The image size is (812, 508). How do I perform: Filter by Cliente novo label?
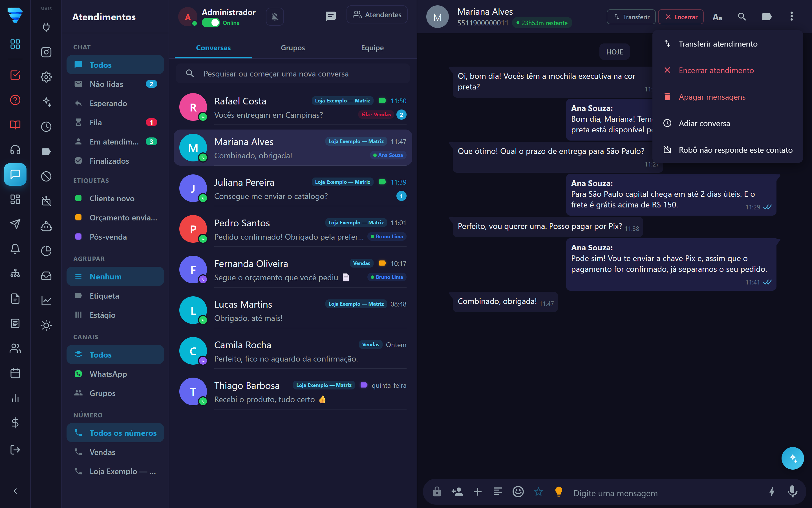click(x=115, y=198)
